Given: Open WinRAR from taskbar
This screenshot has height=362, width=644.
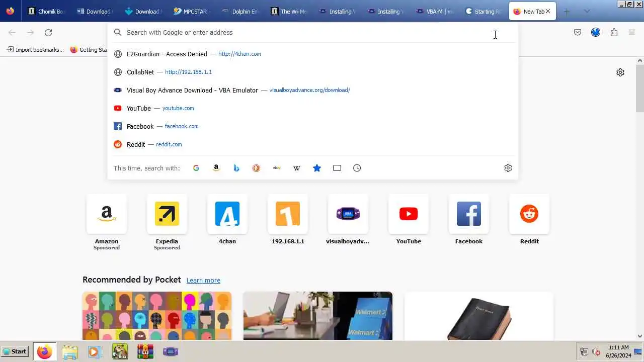Looking at the screenshot, I should [145, 351].
